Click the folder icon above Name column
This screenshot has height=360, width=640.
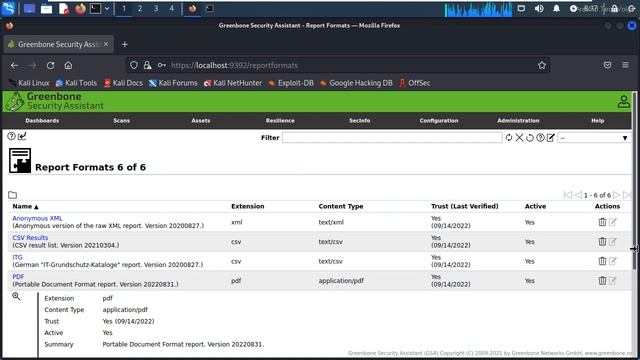(x=13, y=195)
